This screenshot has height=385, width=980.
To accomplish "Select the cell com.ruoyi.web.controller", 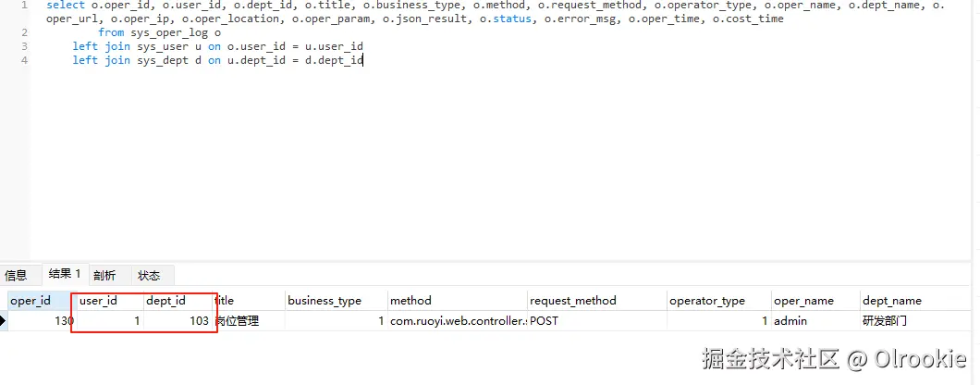I will (457, 321).
